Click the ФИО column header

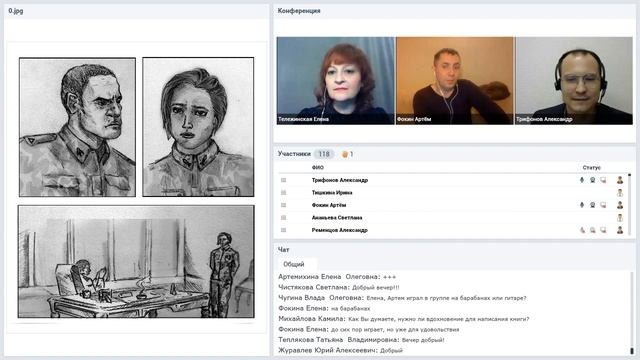tap(318, 167)
